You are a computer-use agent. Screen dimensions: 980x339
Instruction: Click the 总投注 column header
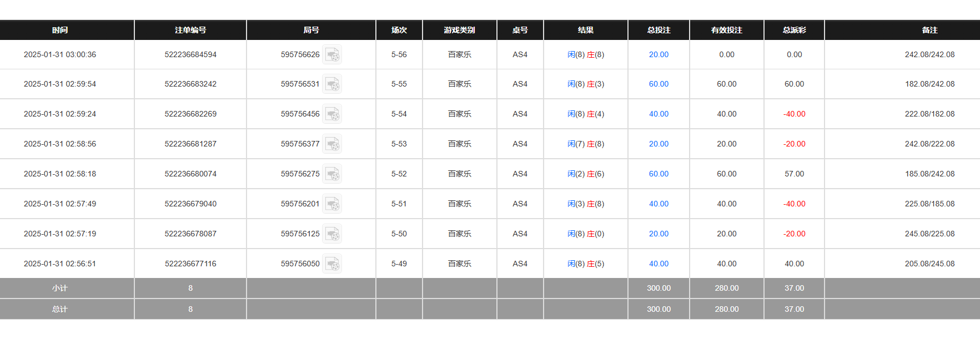(659, 30)
